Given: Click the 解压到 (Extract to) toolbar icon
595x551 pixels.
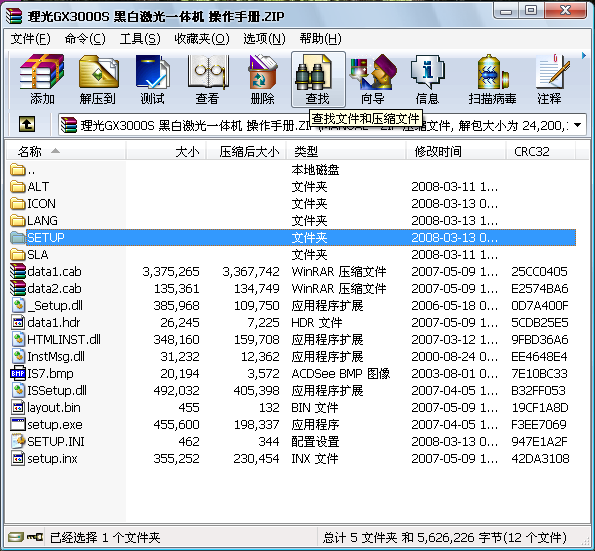Looking at the screenshot, I should [98, 72].
